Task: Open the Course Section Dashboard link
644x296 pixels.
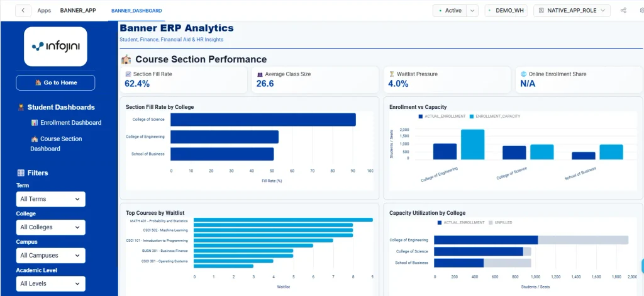Action: point(57,144)
